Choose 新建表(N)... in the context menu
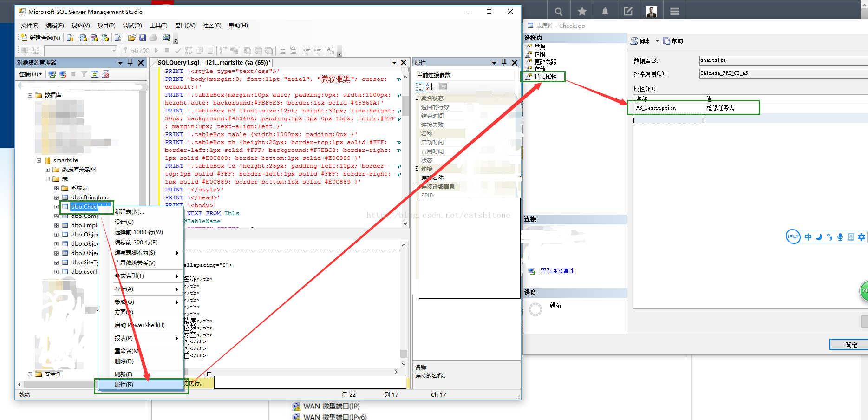The height and width of the screenshot is (420, 868). point(141,211)
